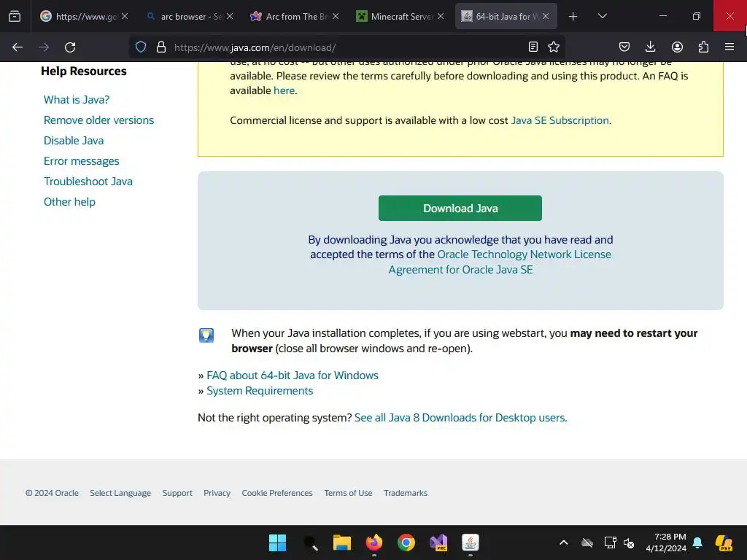Open Disable Java help link

(74, 141)
